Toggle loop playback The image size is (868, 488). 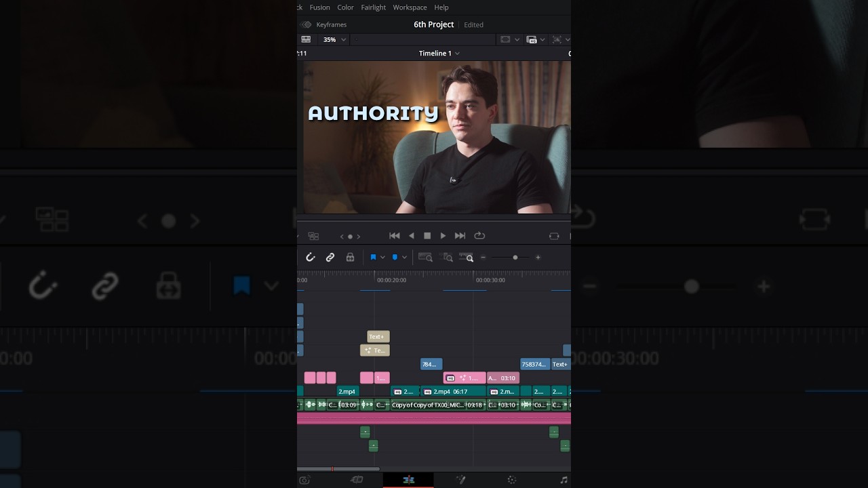(x=479, y=236)
